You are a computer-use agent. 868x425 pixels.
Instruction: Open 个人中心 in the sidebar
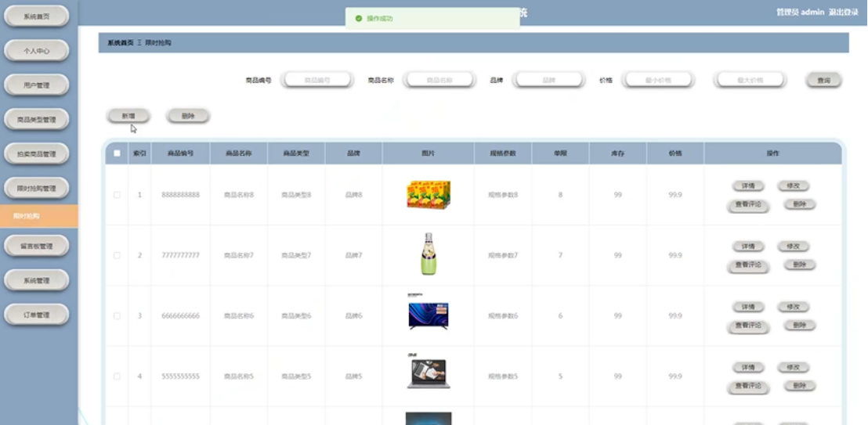coord(37,51)
